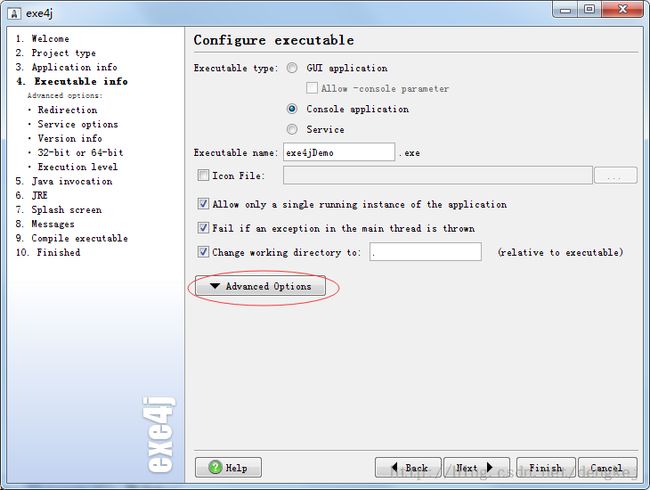Select the Service radio button
650x490 pixels.
click(x=292, y=129)
